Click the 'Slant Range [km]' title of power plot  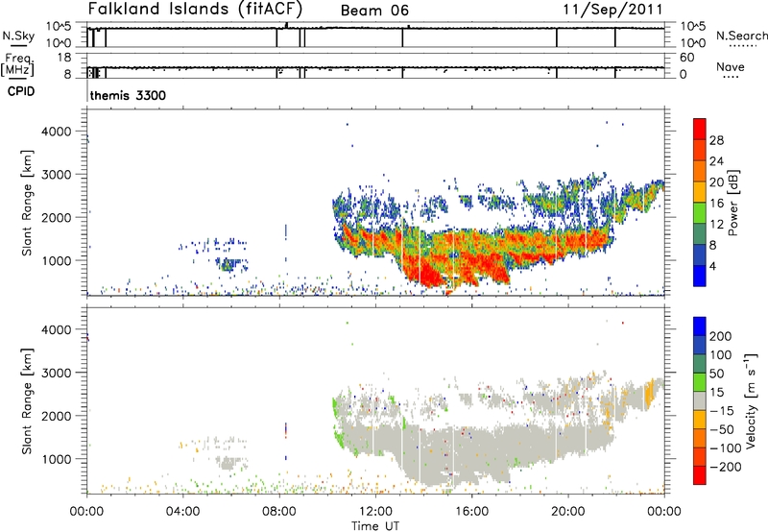click(27, 203)
